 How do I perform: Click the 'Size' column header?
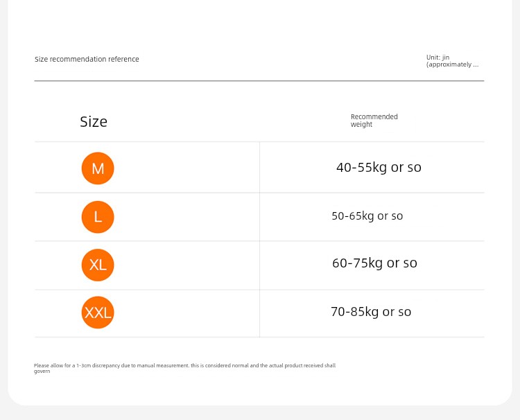point(94,122)
